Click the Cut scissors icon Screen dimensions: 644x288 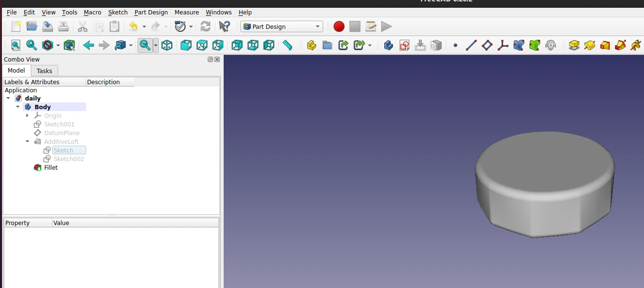click(x=82, y=26)
